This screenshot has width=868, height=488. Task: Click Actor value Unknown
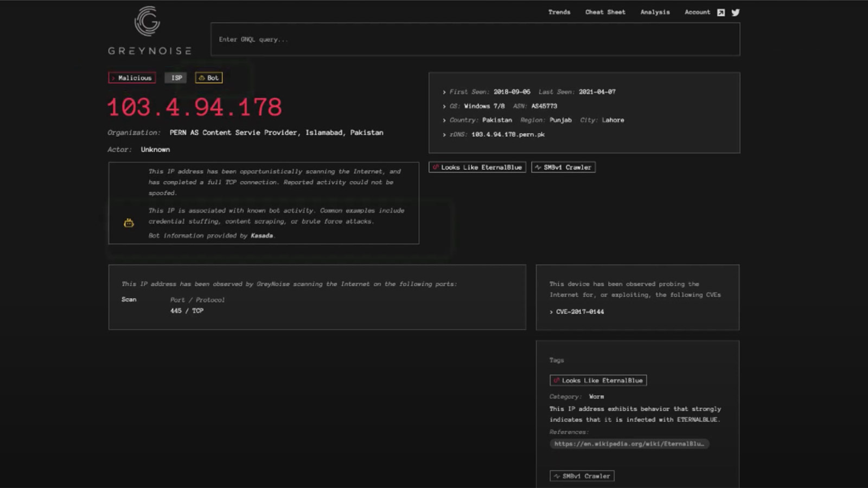[x=155, y=149]
